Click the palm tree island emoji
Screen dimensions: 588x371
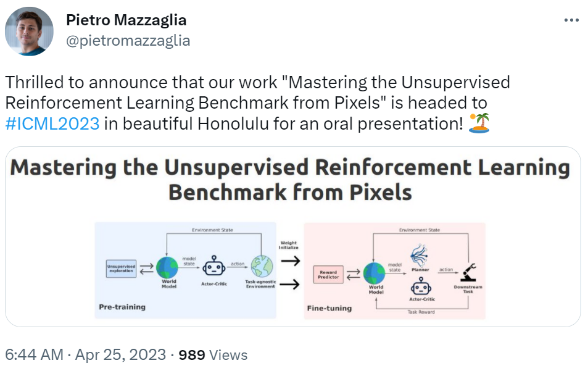478,122
